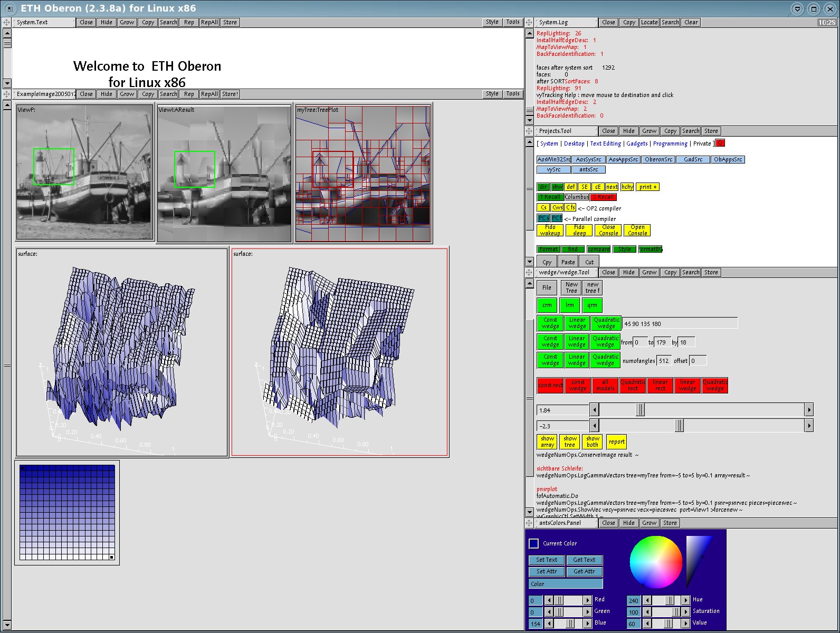
Task: Click the antsSrc source button
Action: pyautogui.click(x=588, y=169)
